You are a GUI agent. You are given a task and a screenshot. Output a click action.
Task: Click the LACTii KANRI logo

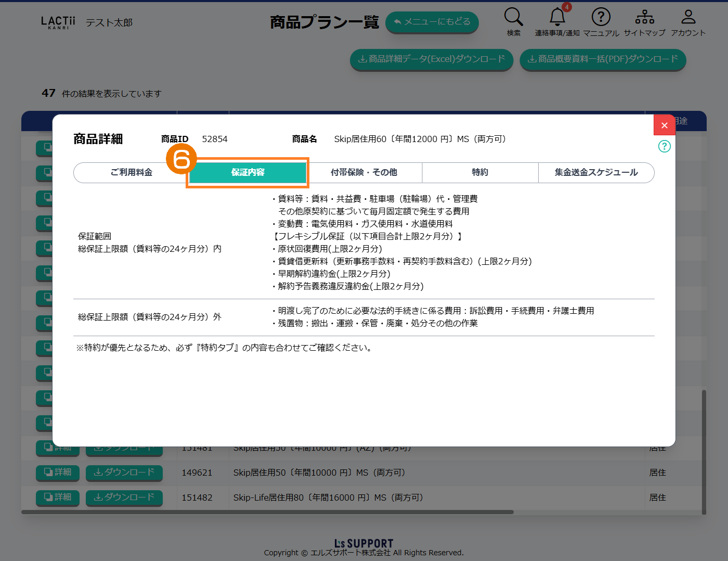(58, 22)
